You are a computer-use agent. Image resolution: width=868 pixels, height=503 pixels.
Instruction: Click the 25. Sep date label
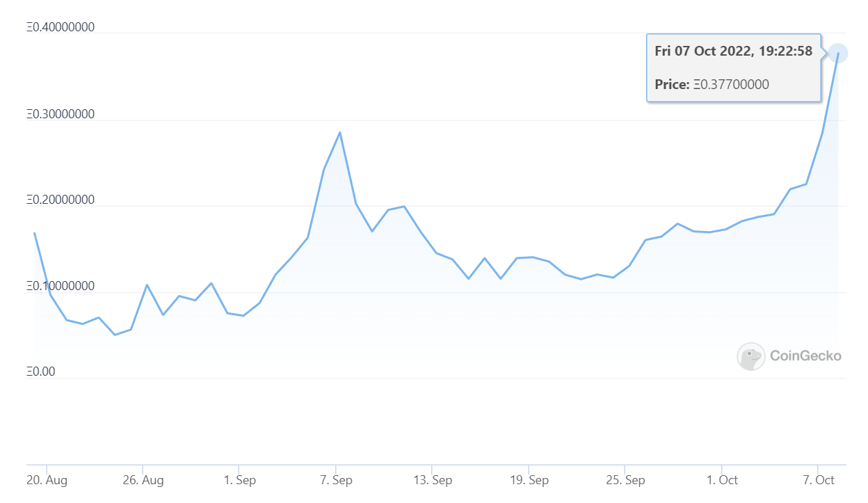625,480
